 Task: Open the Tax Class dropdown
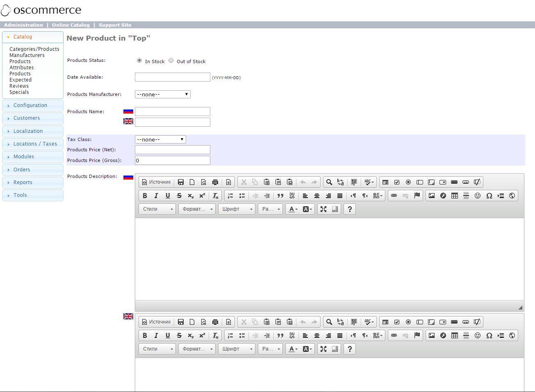pyautogui.click(x=160, y=139)
